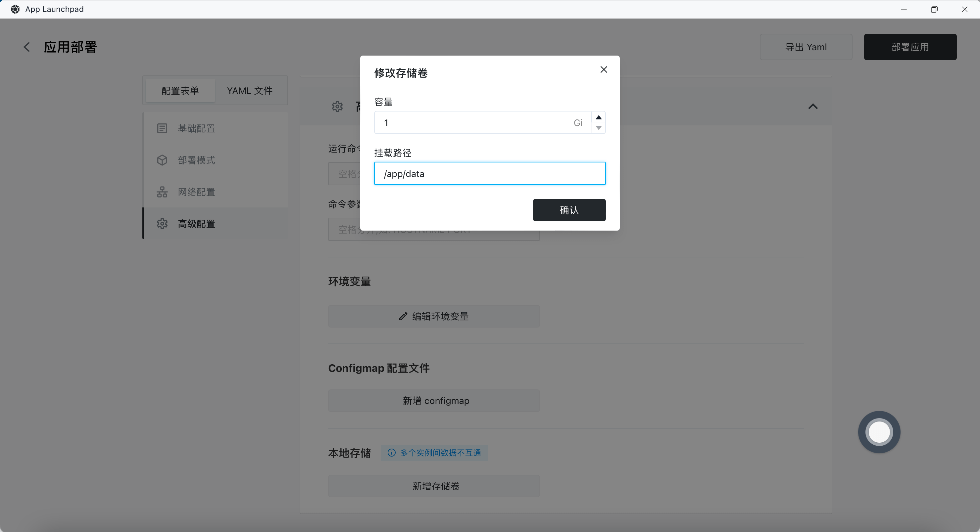This screenshot has width=980, height=532.
Task: Click the back arrow beside 应用部署
Action: [26, 47]
